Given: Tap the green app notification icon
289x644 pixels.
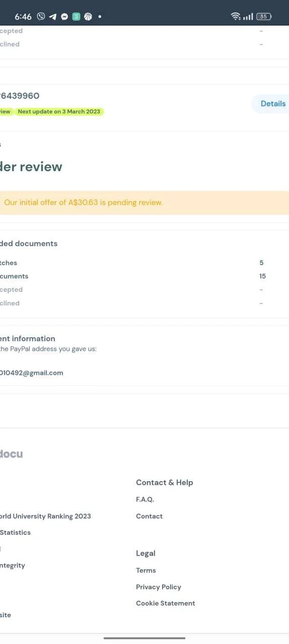Looking at the screenshot, I should pyautogui.click(x=76, y=17).
